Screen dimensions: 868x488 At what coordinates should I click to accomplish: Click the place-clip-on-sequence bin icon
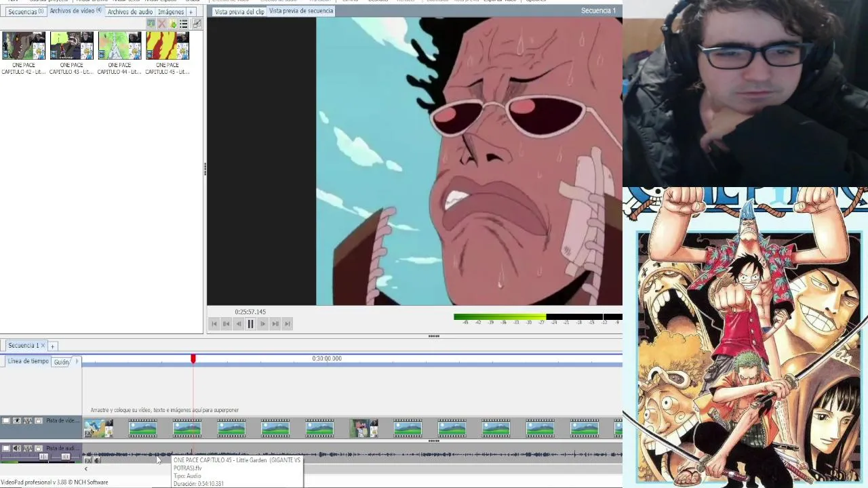coord(151,24)
